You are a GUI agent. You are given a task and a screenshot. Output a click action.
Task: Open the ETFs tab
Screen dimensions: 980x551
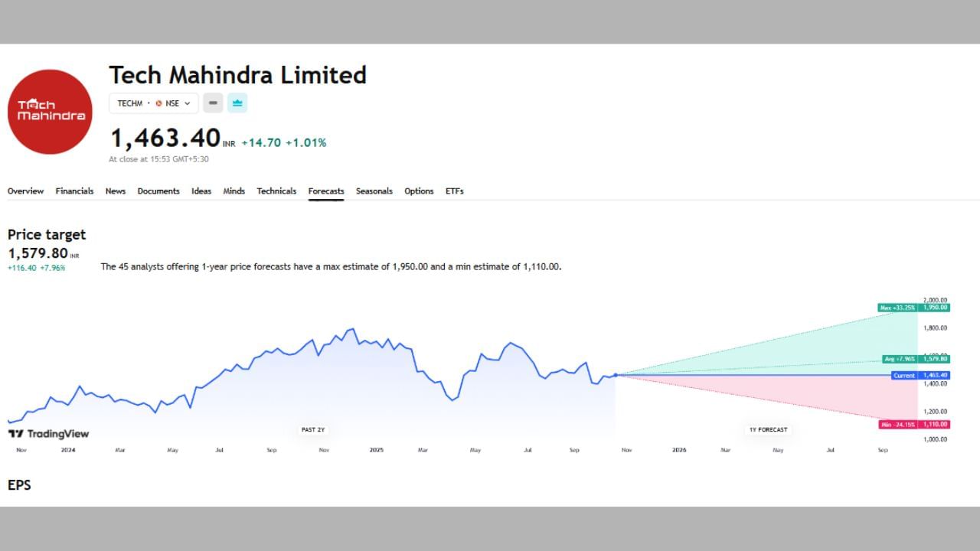click(454, 191)
